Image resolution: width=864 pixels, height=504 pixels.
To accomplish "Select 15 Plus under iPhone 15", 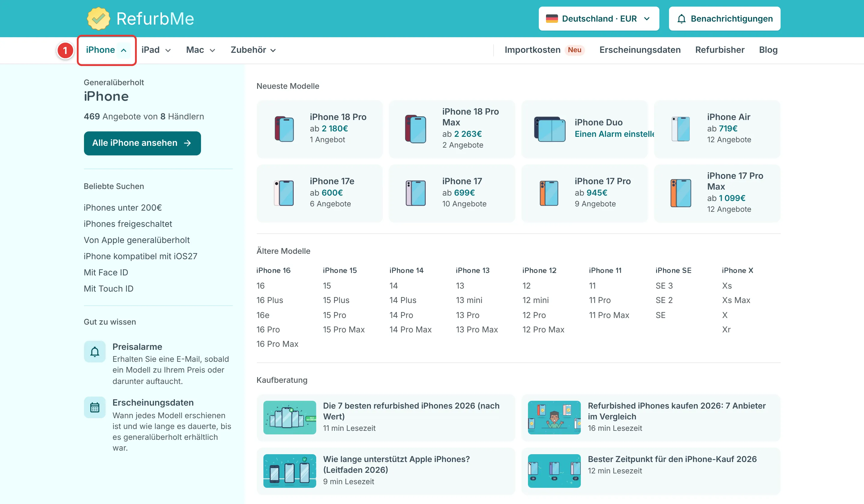I will [x=336, y=300].
